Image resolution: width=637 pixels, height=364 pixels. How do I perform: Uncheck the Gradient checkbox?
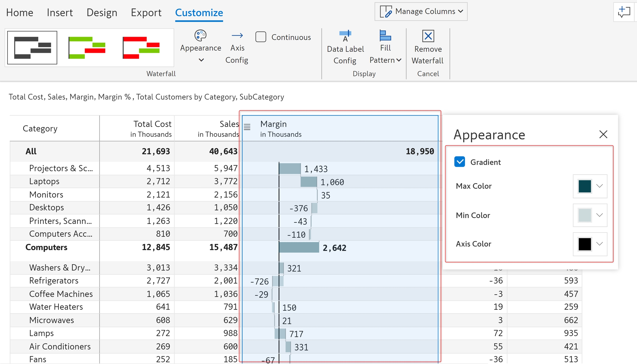(x=460, y=162)
